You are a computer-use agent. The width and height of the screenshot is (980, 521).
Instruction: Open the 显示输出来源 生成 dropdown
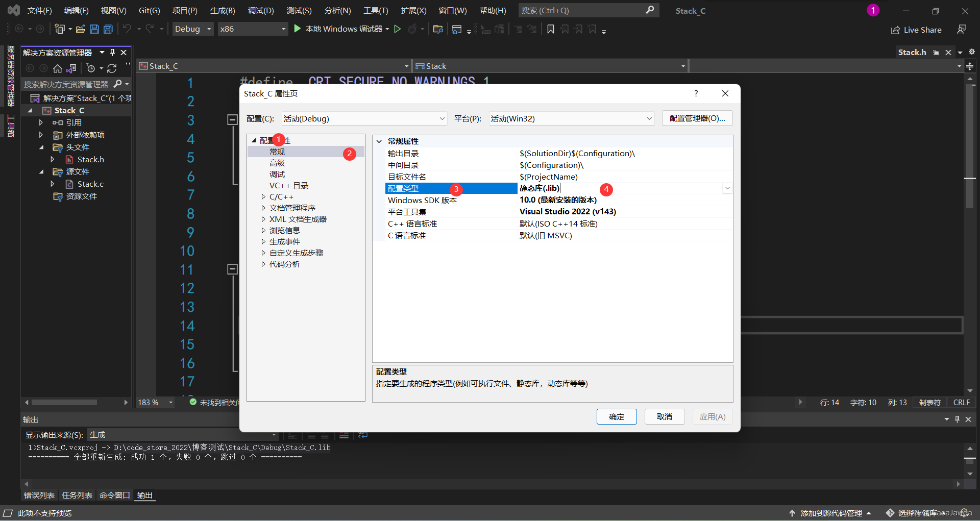(x=183, y=435)
